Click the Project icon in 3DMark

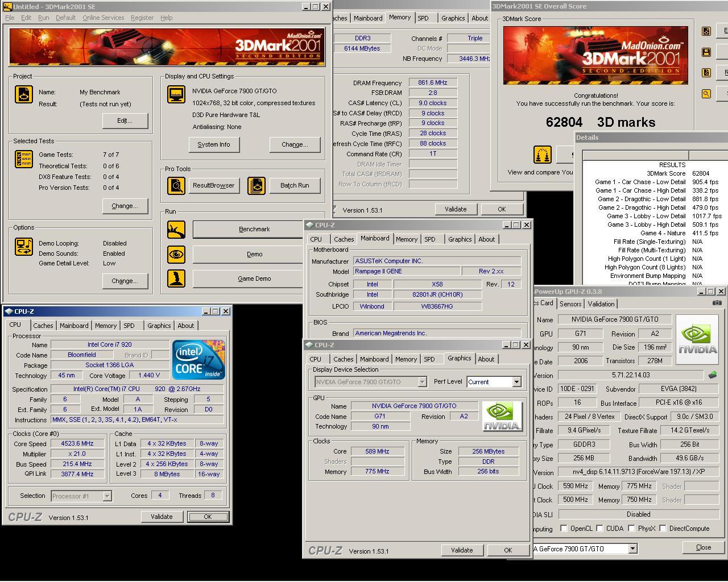coord(24,94)
